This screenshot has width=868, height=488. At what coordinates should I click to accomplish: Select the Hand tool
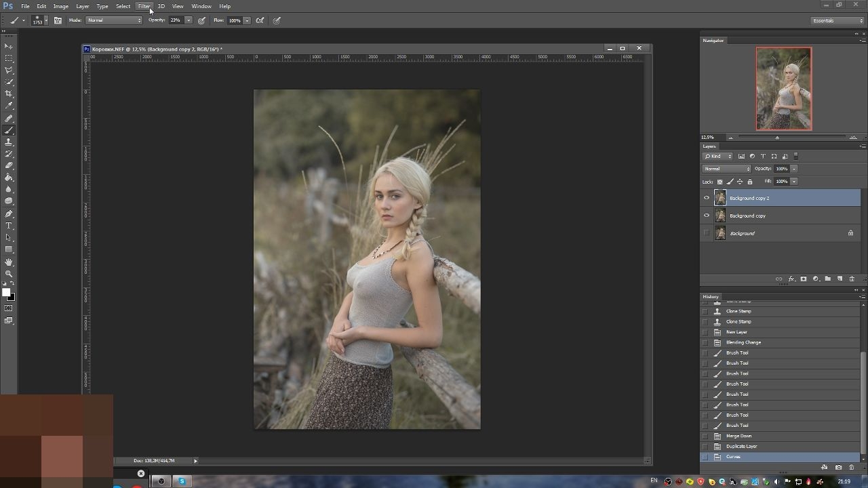9,262
